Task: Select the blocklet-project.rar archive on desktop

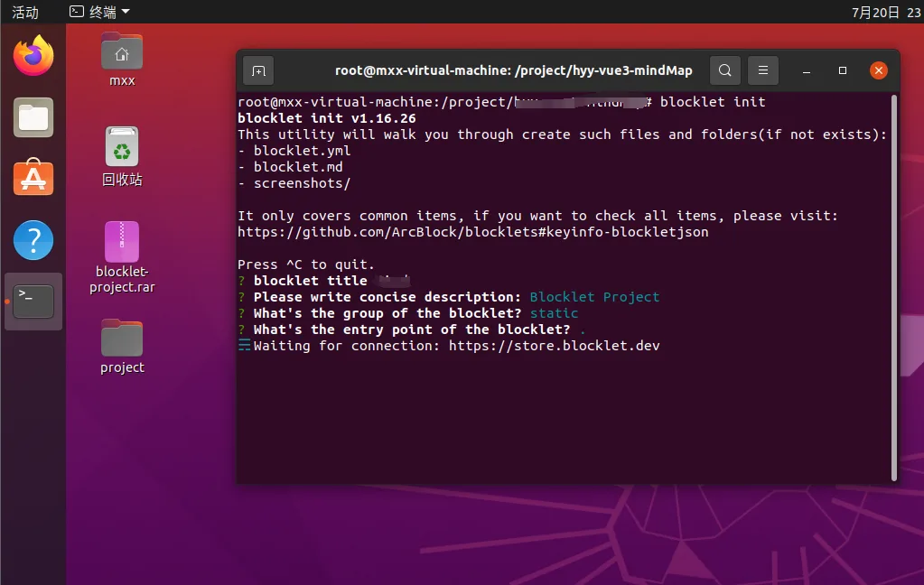Action: 122,257
